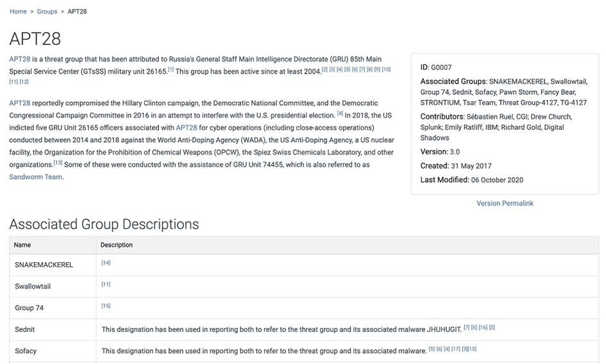The height and width of the screenshot is (364, 606).
Task: Click the 'APT28' page title heading
Action: [x=35, y=38]
